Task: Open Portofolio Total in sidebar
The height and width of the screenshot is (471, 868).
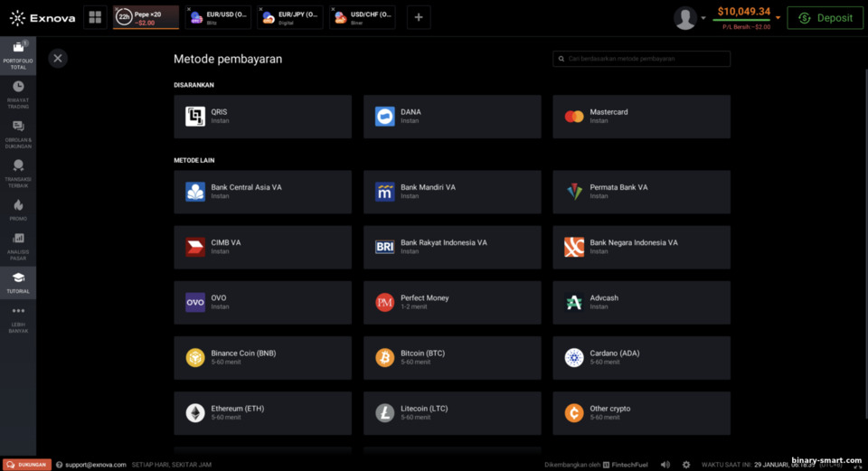Action: click(x=18, y=55)
